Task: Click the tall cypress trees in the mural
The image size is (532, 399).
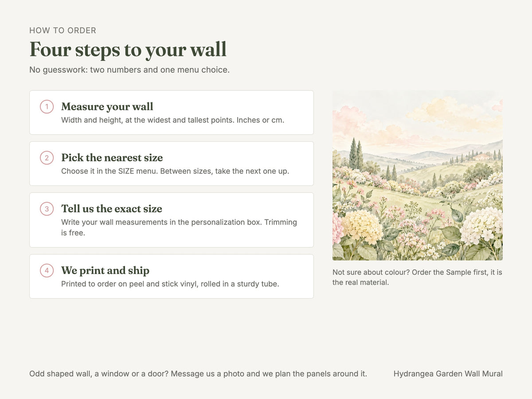Action: [x=356, y=153]
